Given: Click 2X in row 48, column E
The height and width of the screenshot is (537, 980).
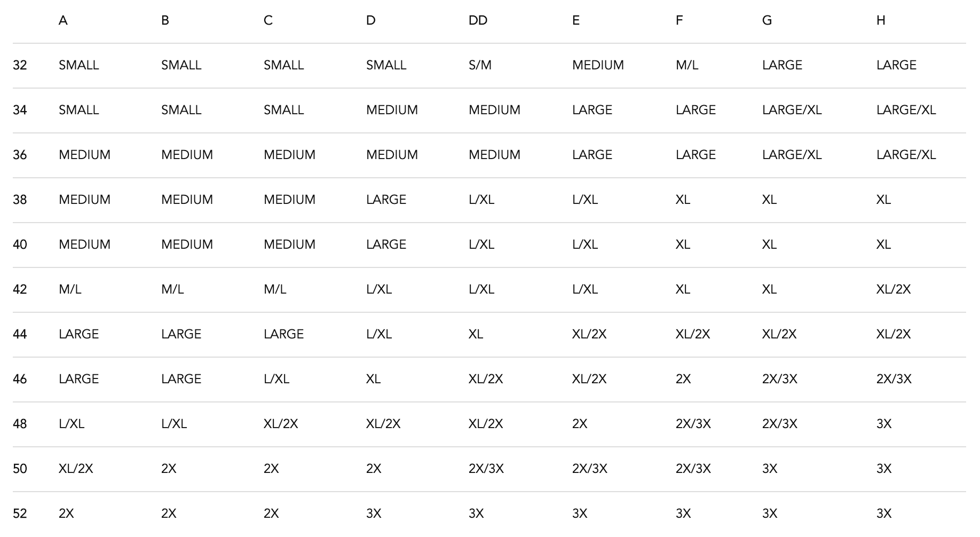Looking at the screenshot, I should click(580, 424).
